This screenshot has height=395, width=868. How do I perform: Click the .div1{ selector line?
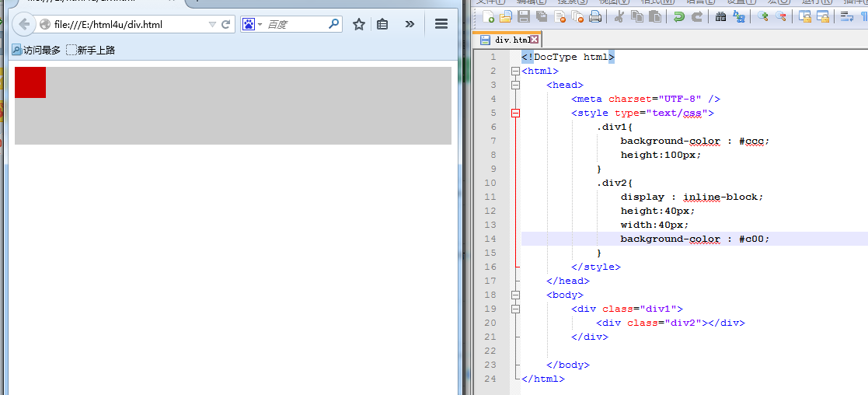615,127
